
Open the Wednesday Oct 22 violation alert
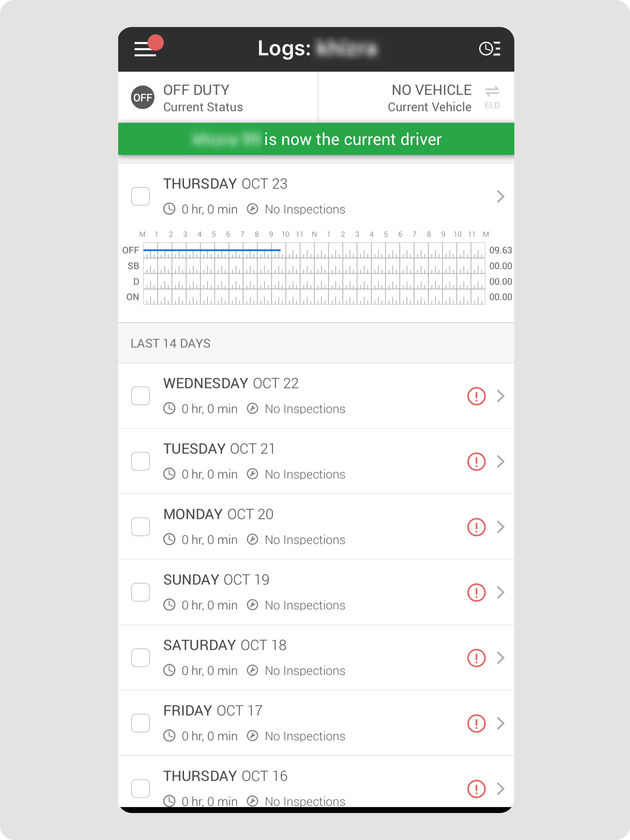point(476,396)
